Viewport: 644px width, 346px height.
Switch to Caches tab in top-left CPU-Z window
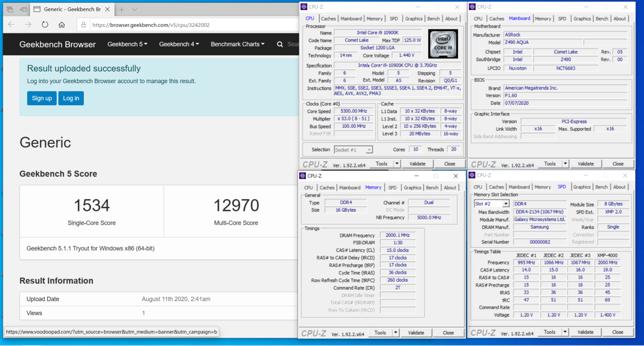click(x=328, y=19)
